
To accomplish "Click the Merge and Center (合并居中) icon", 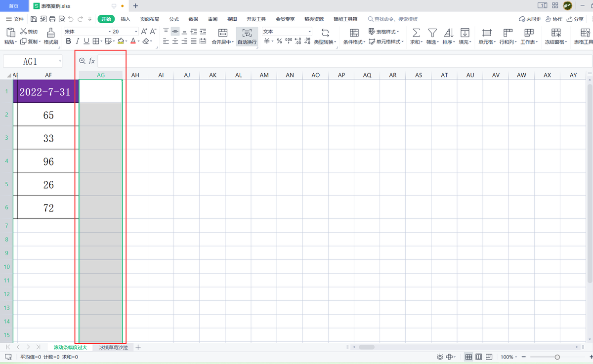I will point(223,33).
